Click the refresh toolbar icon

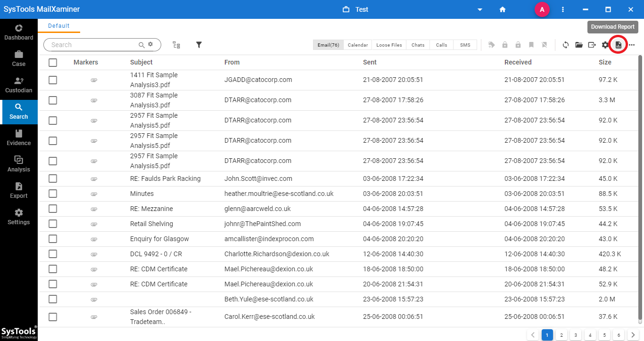tap(566, 45)
